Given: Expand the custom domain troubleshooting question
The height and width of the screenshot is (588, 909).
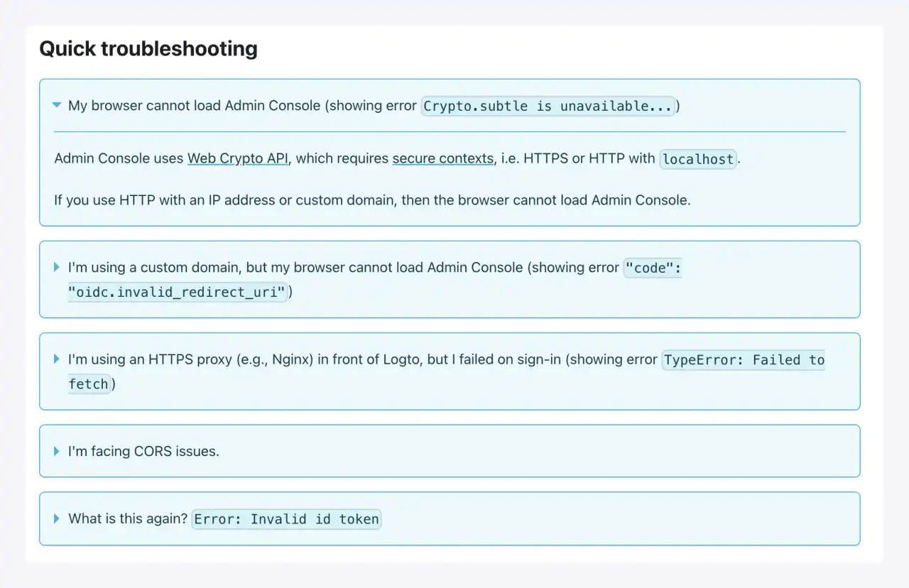Looking at the screenshot, I should pyautogui.click(x=284, y=267).
